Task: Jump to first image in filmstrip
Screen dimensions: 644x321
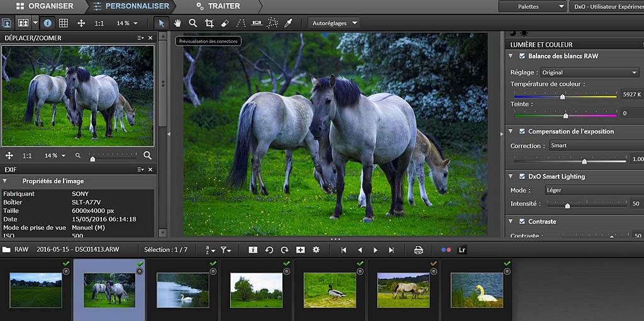Action: pyautogui.click(x=344, y=250)
